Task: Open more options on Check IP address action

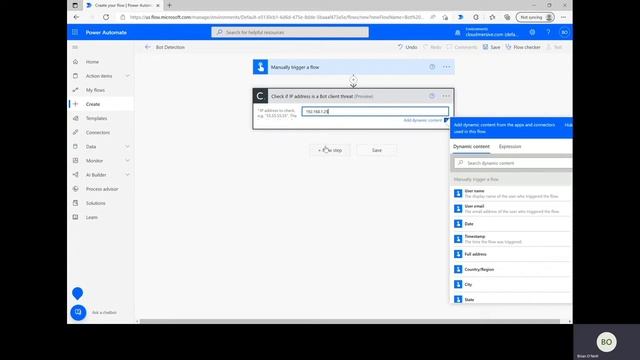Action: 446,96
